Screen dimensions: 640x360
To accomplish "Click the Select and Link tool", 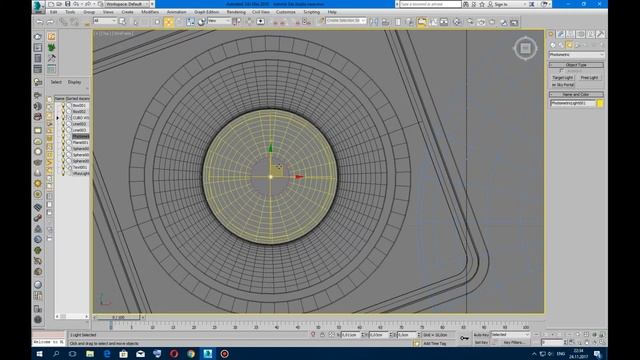I will [x=62, y=22].
